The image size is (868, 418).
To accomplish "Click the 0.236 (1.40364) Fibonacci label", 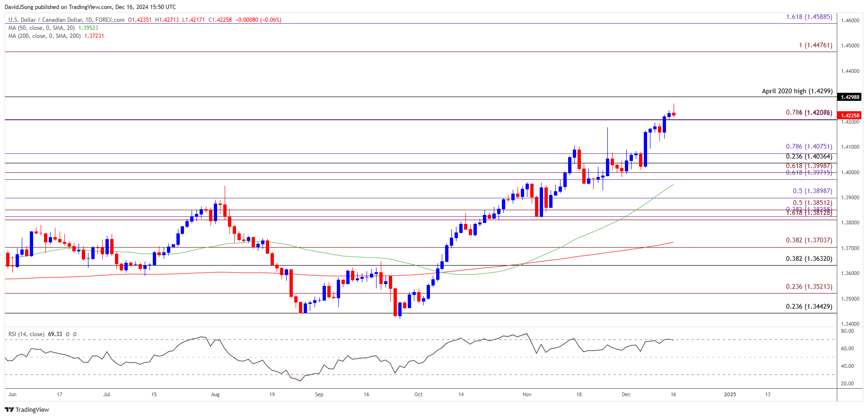I will pyautogui.click(x=809, y=156).
